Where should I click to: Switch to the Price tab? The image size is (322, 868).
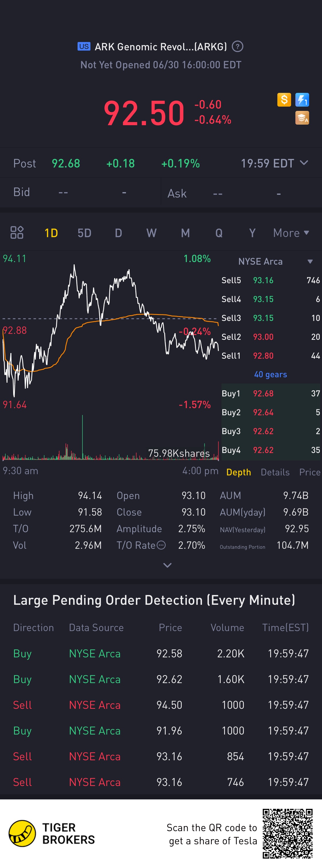coord(310,472)
